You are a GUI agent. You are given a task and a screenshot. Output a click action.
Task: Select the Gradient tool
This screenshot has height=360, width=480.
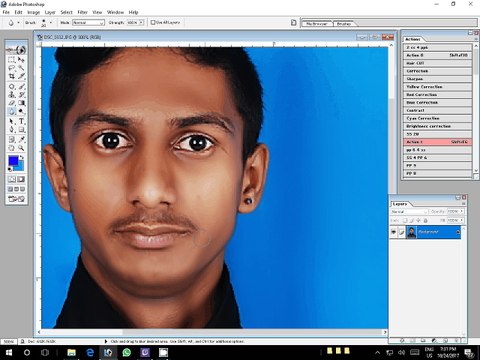21,103
